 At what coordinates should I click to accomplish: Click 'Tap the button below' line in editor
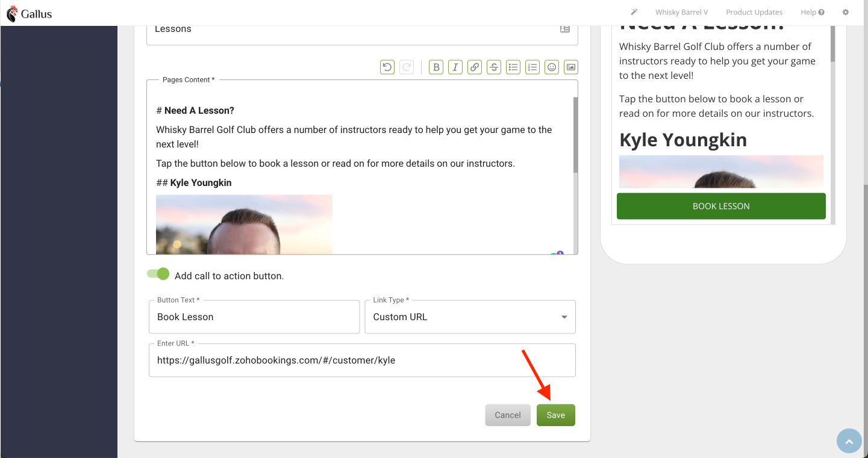point(336,164)
